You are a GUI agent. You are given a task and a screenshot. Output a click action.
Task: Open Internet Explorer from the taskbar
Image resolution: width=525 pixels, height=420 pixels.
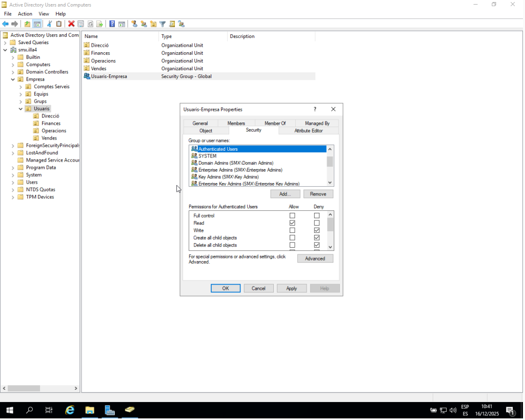tap(70, 410)
